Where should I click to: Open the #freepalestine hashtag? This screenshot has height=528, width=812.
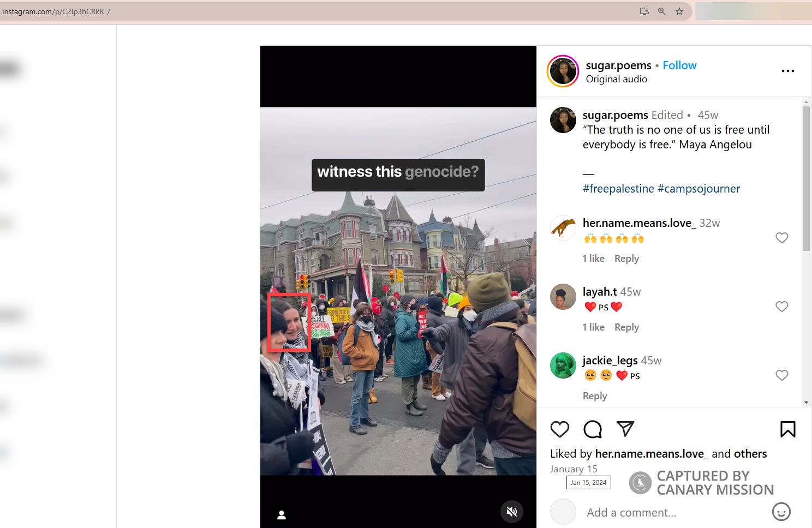point(618,189)
